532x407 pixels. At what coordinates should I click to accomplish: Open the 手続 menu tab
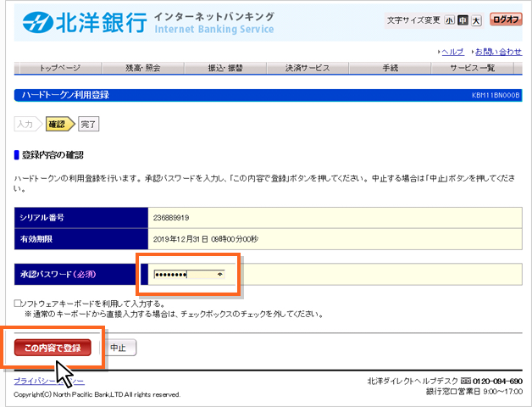390,68
